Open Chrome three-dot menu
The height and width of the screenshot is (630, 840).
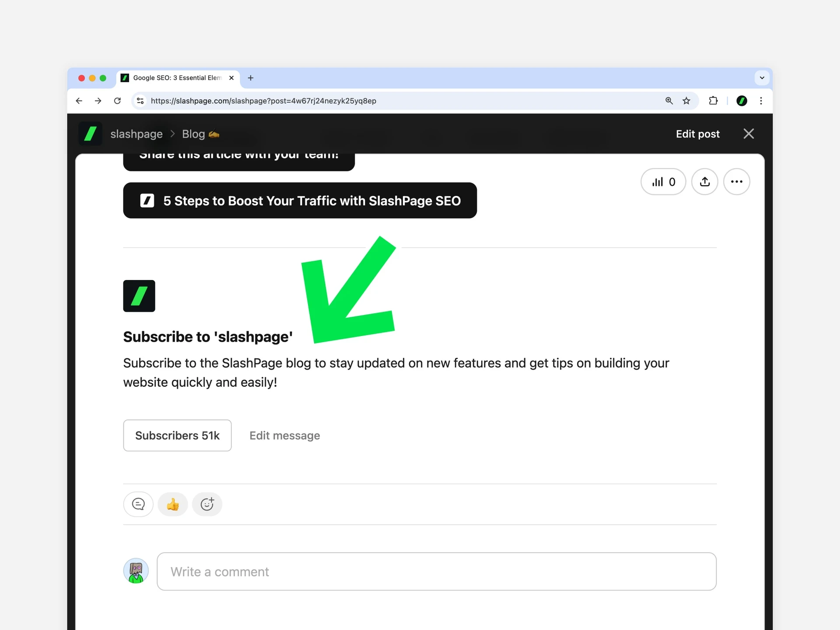(761, 101)
